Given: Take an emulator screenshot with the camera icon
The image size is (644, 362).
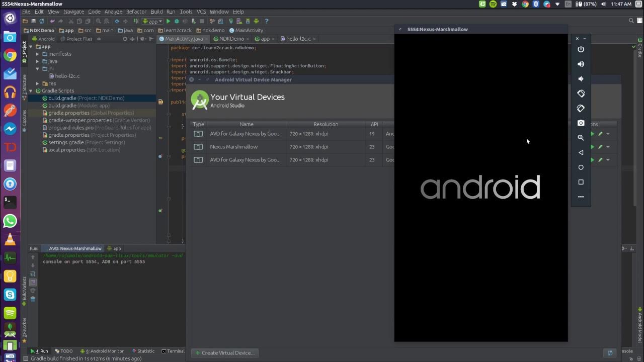Looking at the screenshot, I should coord(581,123).
